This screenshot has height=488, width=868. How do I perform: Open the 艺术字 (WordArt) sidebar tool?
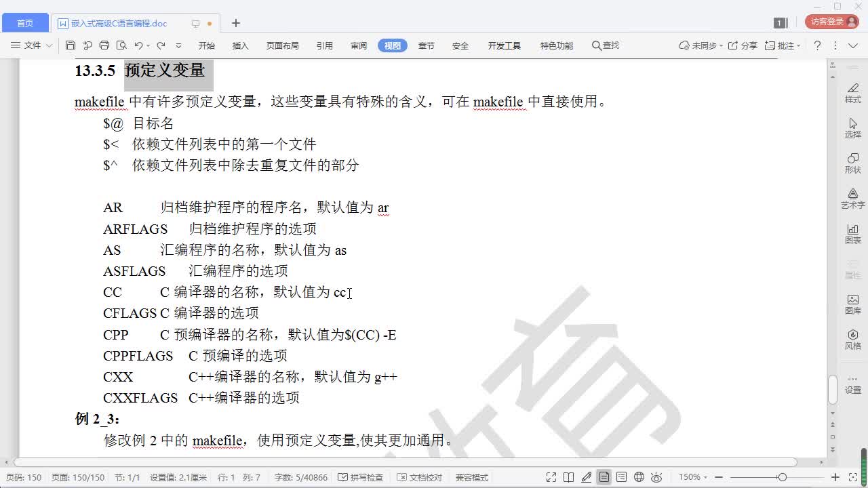(852, 199)
